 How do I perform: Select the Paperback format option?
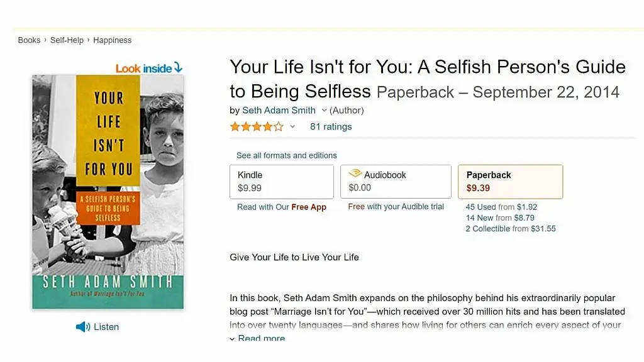[x=510, y=182]
